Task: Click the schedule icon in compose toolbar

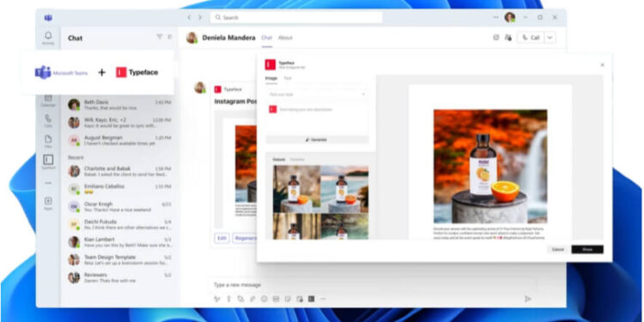Action: click(300, 299)
